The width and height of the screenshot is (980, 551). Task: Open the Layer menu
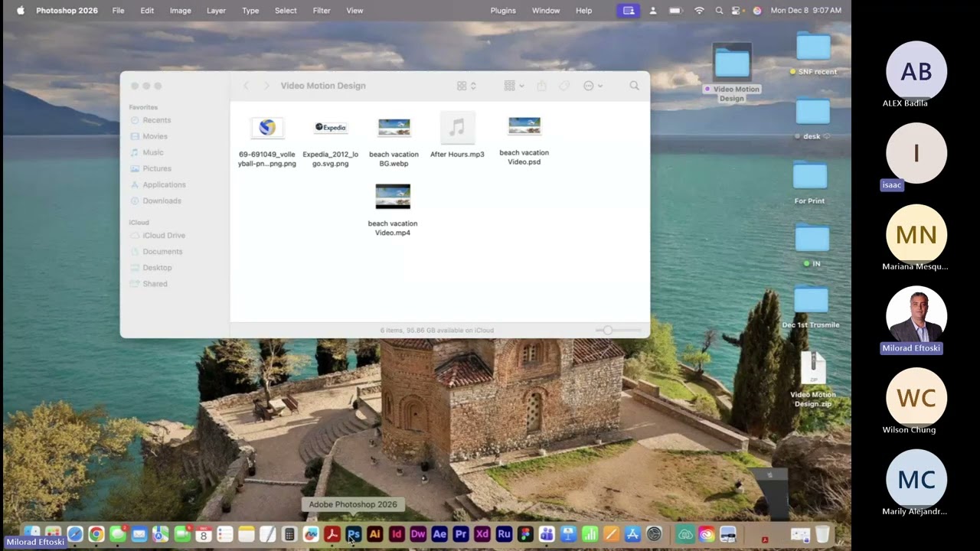coord(216,11)
